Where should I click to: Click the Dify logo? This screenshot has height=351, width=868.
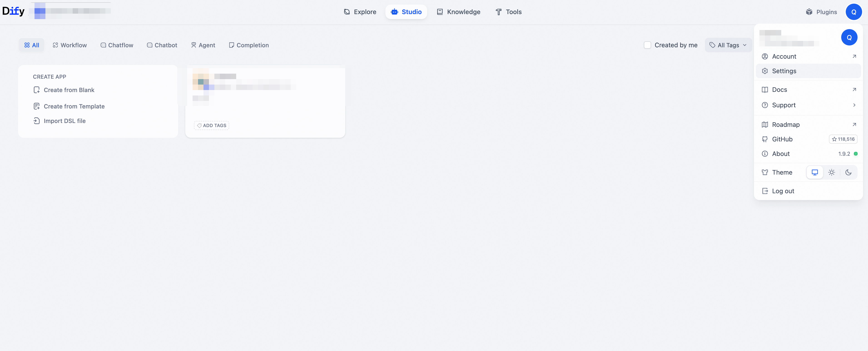[x=13, y=11]
